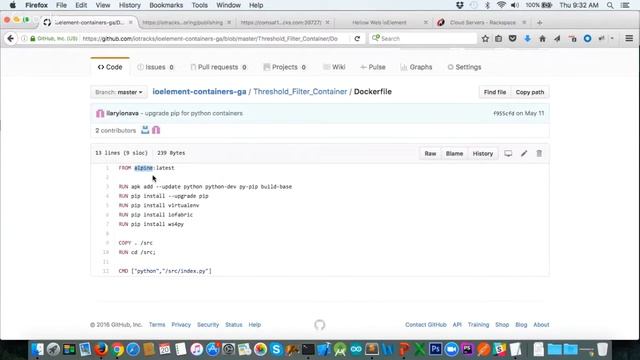Screen dimensions: 640x360
Task: Click the paper plane send icon
Action: (557, 38)
